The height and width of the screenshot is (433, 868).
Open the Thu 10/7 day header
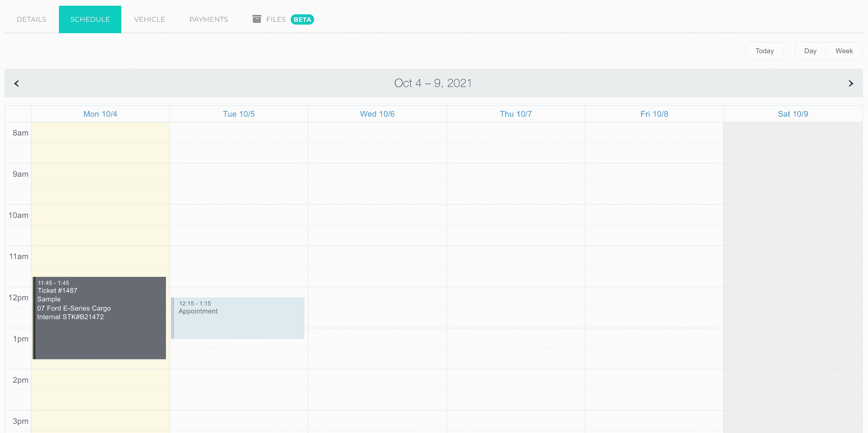tap(516, 114)
